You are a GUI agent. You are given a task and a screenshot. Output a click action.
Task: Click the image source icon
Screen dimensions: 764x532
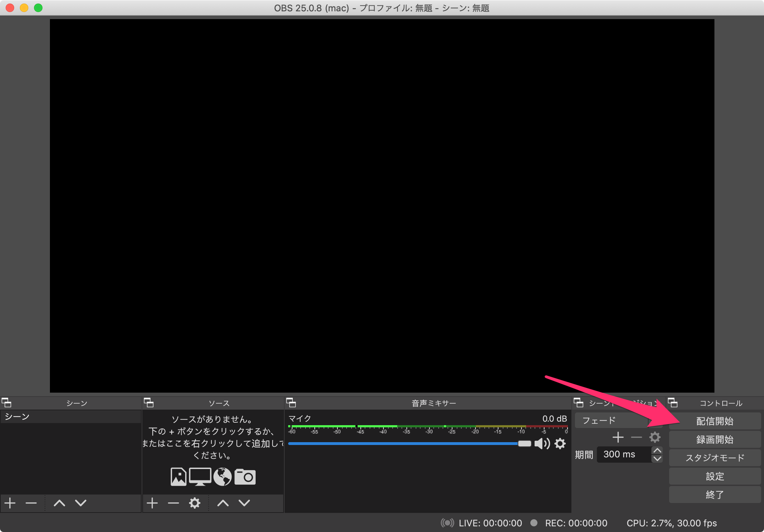pyautogui.click(x=178, y=476)
